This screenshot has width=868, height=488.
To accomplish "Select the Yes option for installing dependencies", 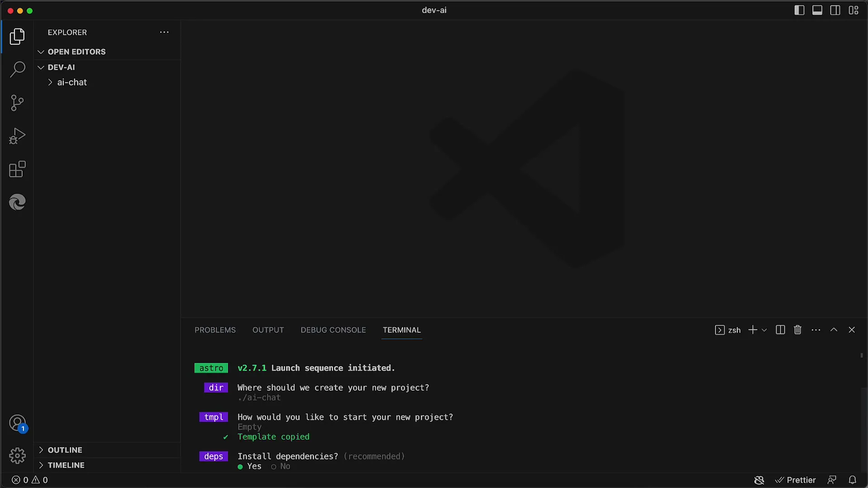I will pyautogui.click(x=250, y=466).
